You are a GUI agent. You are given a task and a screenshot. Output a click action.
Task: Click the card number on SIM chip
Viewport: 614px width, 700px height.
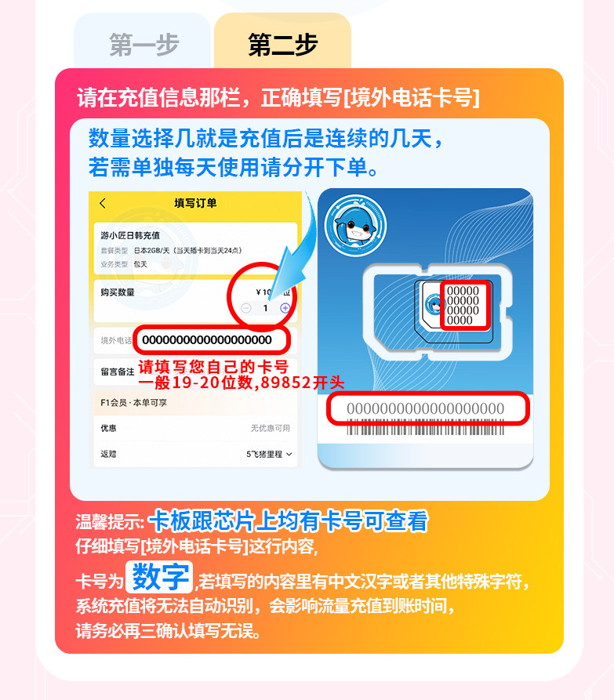464,306
